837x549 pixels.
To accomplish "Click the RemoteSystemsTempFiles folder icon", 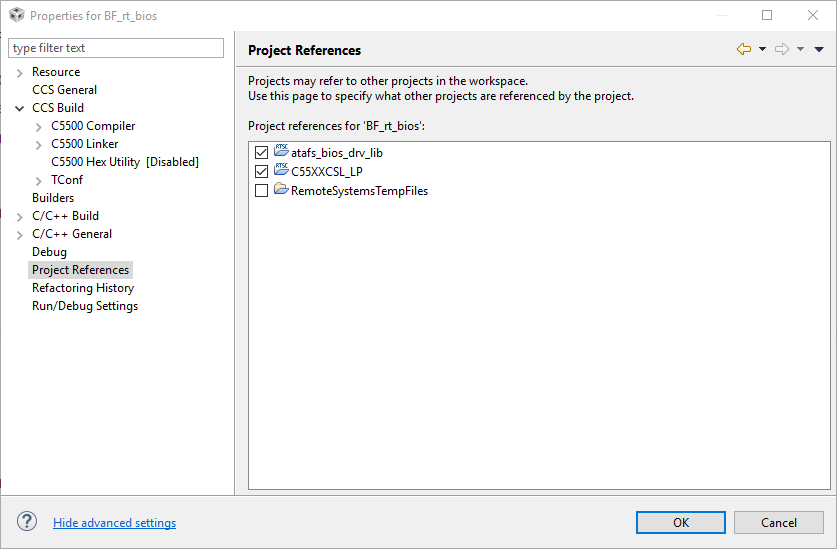I will click(x=281, y=190).
